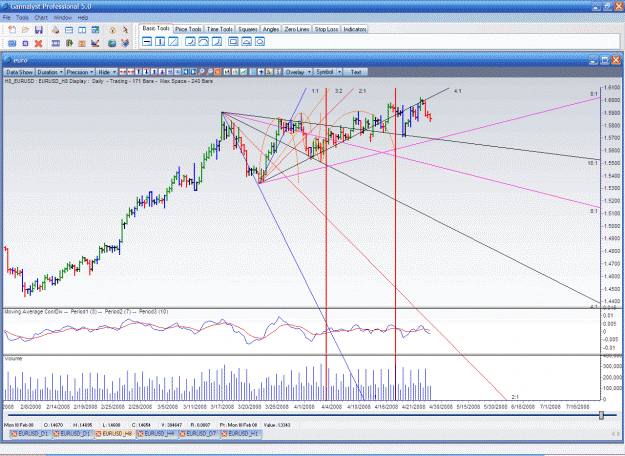Click the Print icon in the top toolbar
Viewport: 625px width, 456px height.
(55, 30)
